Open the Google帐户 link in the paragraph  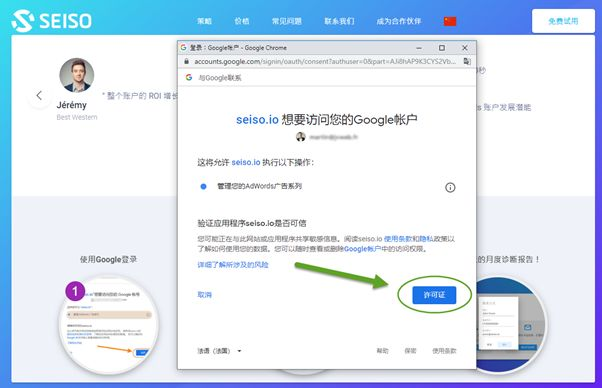point(362,249)
